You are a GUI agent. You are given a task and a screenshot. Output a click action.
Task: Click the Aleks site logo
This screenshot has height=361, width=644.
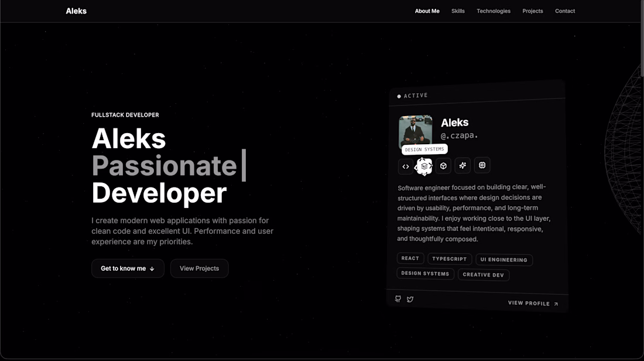click(76, 11)
